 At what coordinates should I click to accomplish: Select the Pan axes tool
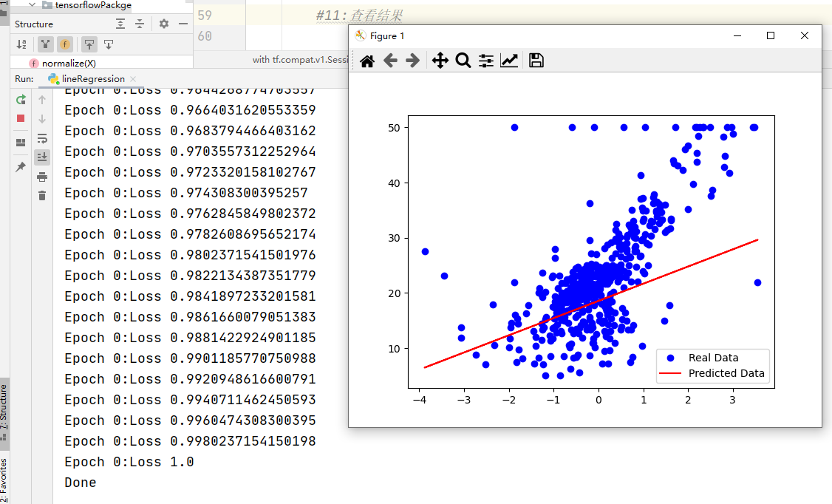440,61
